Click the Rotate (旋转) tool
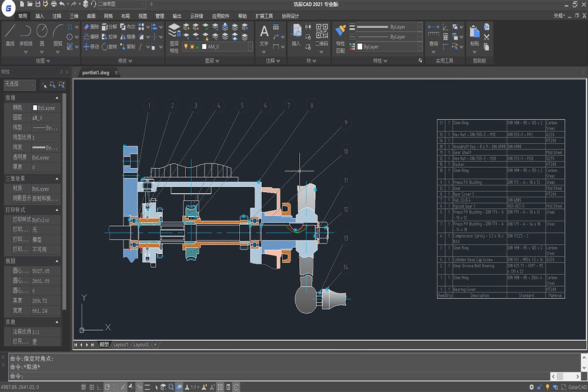The height and width of the screenshot is (392, 588). (x=109, y=46)
